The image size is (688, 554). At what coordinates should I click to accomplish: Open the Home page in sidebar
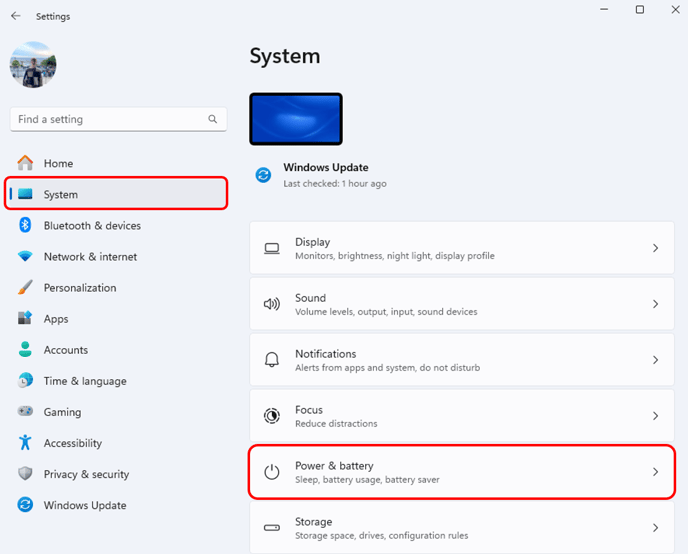point(58,163)
